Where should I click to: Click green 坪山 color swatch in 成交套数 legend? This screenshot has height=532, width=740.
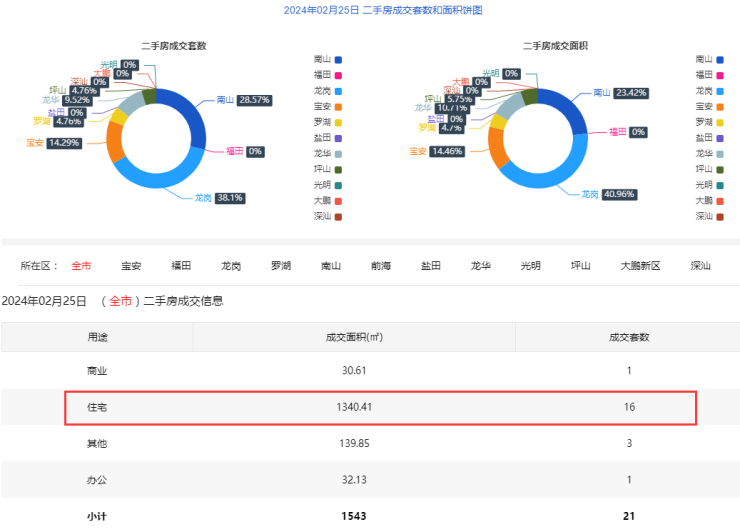point(339,169)
